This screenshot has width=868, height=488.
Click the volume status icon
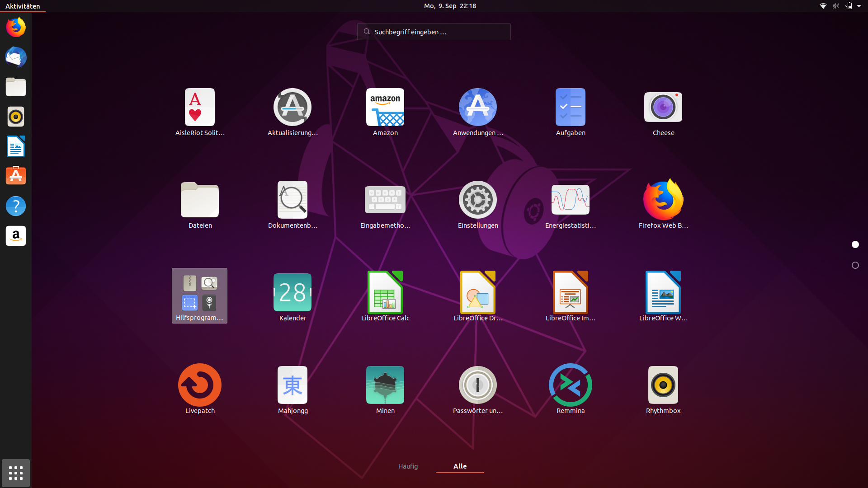point(835,6)
